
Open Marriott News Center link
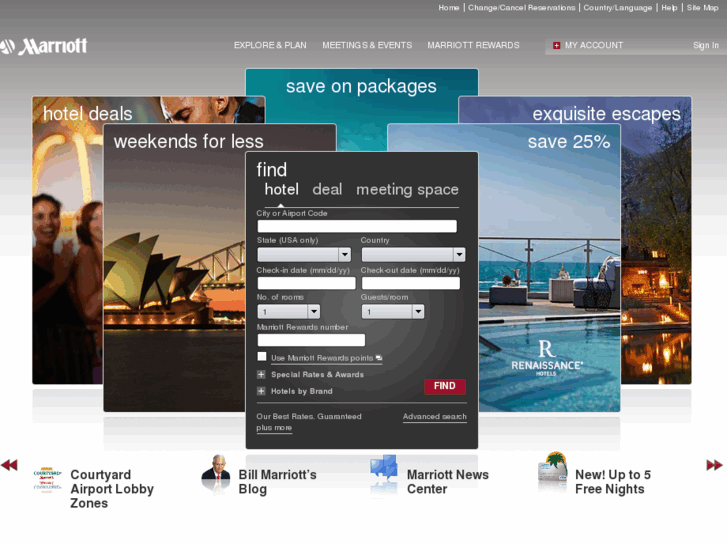pos(447,482)
